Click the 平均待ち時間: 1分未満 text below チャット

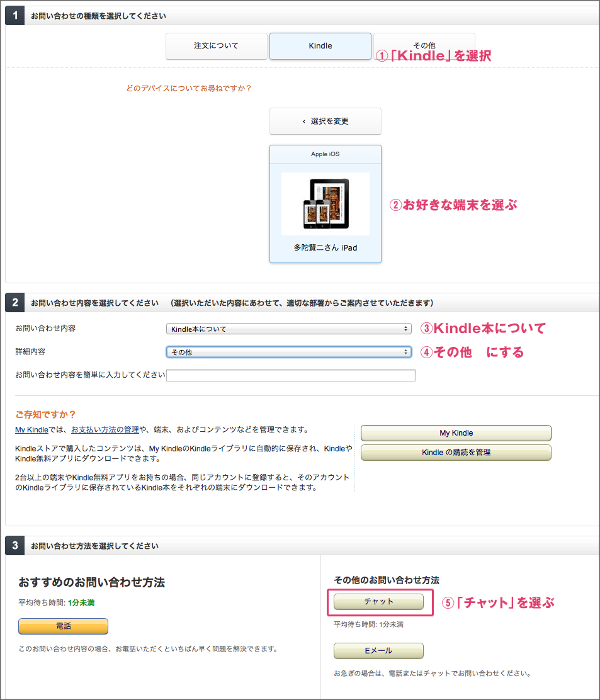[369, 624]
